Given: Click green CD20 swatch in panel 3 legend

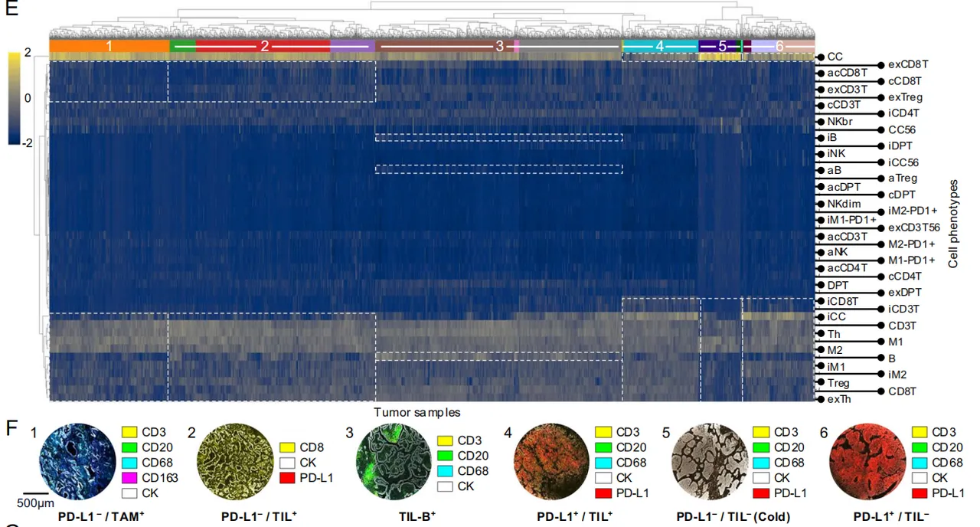Looking at the screenshot, I should (x=445, y=456).
